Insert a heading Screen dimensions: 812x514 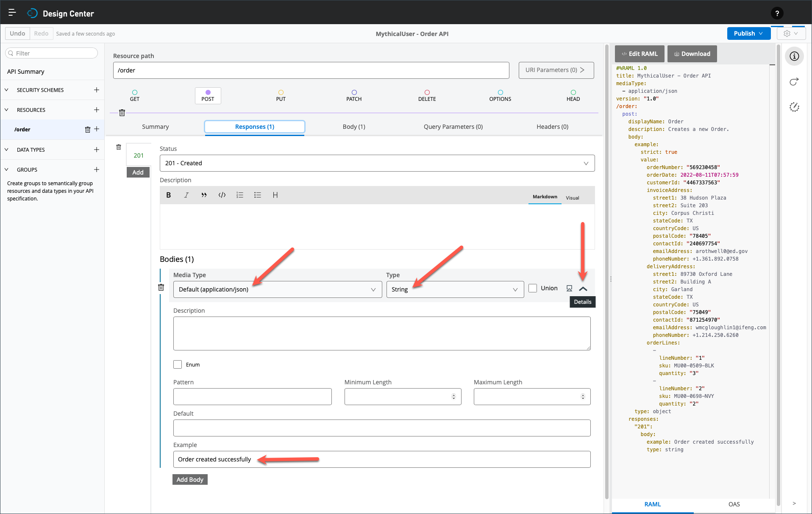275,195
